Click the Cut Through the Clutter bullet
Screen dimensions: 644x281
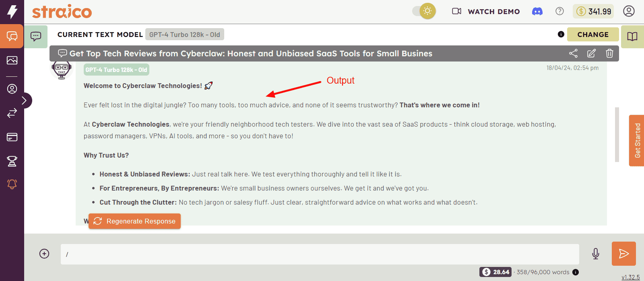[289, 202]
